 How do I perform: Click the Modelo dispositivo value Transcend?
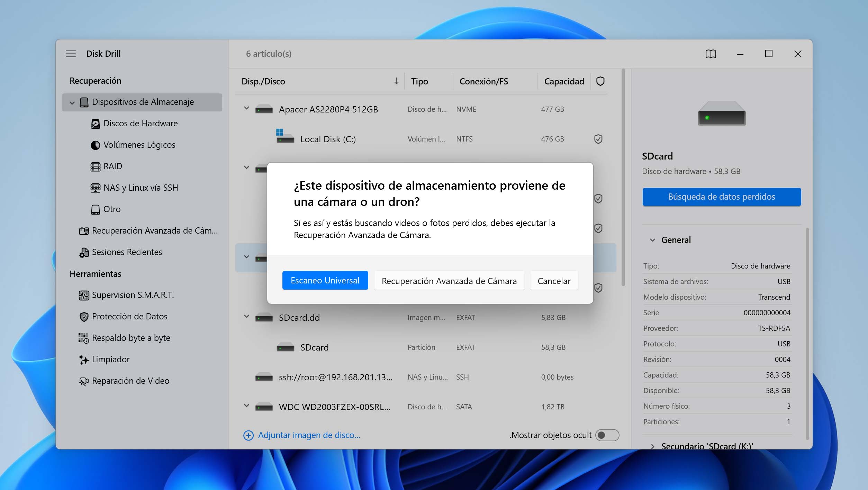774,297
